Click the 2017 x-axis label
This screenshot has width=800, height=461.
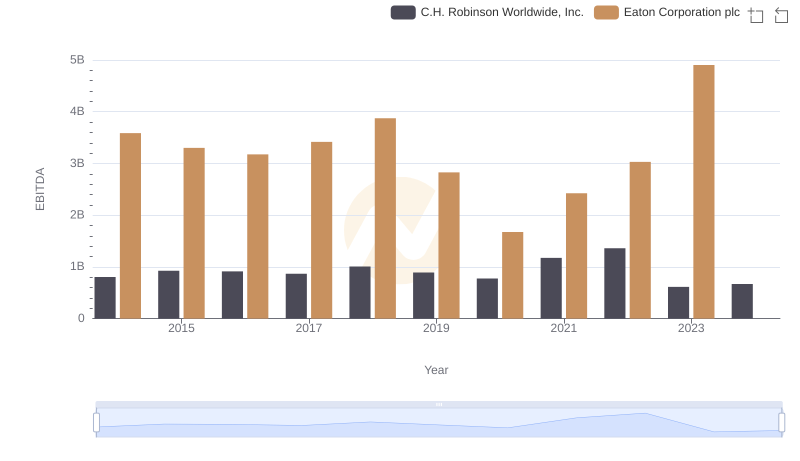point(309,328)
